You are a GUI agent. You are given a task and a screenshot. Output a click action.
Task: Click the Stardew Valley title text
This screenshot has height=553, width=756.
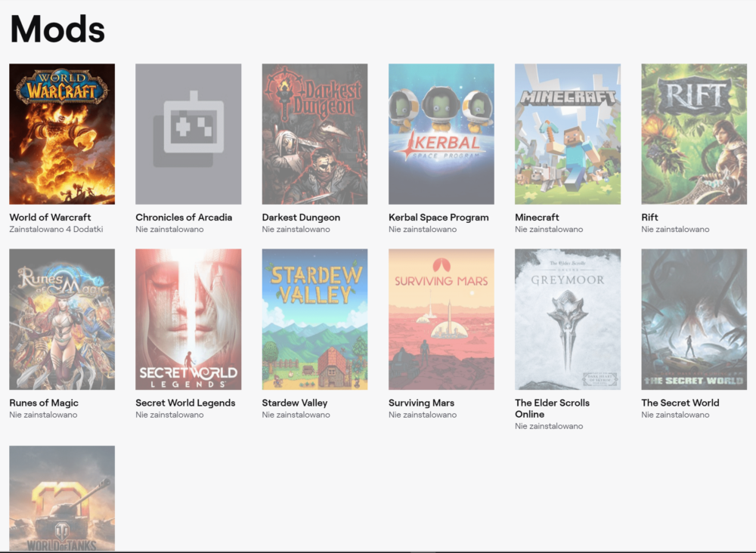pos(295,403)
